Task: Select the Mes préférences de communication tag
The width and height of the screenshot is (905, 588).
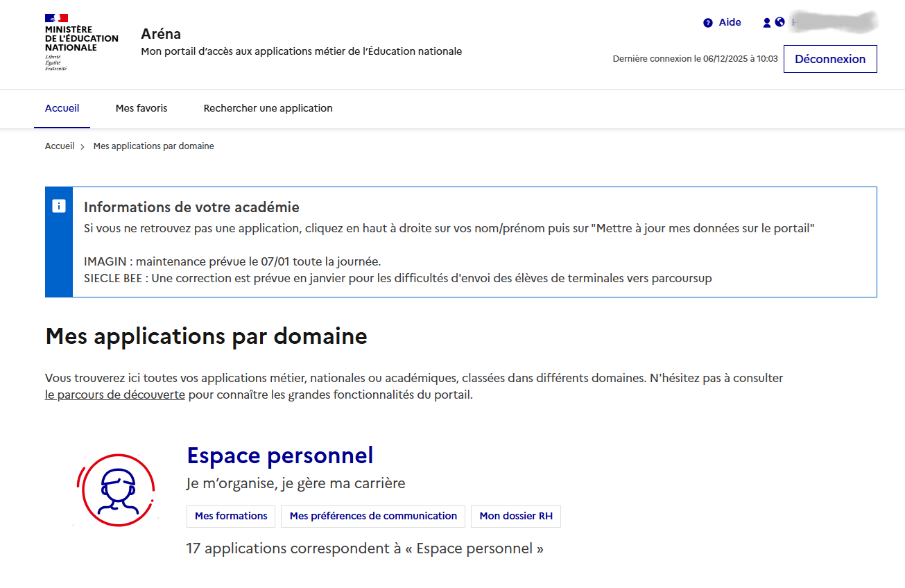Action: [373, 516]
